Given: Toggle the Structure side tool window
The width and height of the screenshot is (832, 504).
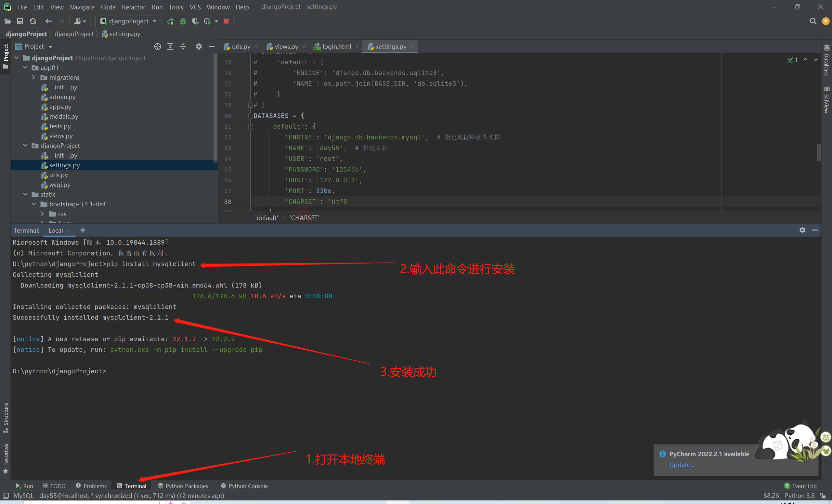Looking at the screenshot, I should (x=6, y=417).
